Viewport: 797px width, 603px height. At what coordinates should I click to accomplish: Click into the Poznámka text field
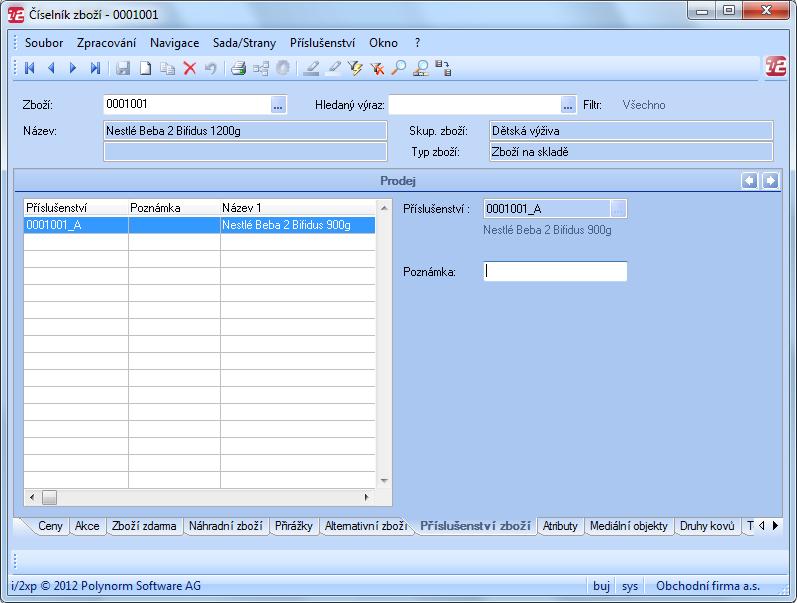[555, 271]
